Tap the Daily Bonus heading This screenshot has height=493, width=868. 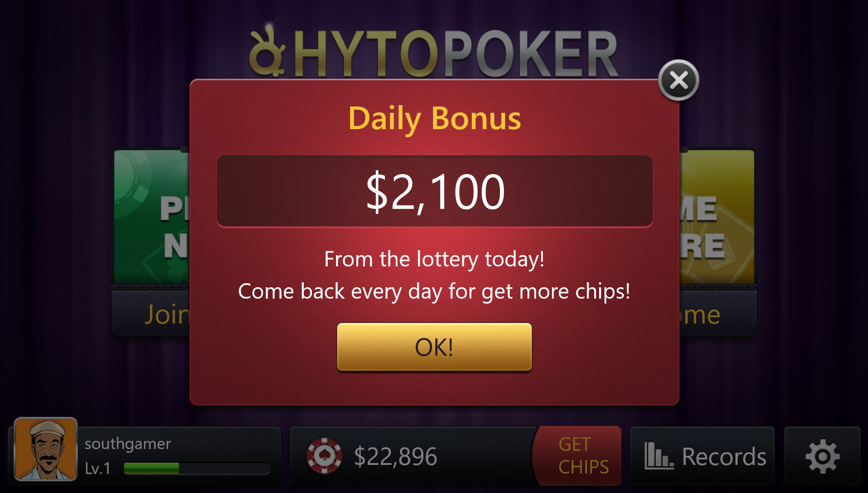click(435, 118)
